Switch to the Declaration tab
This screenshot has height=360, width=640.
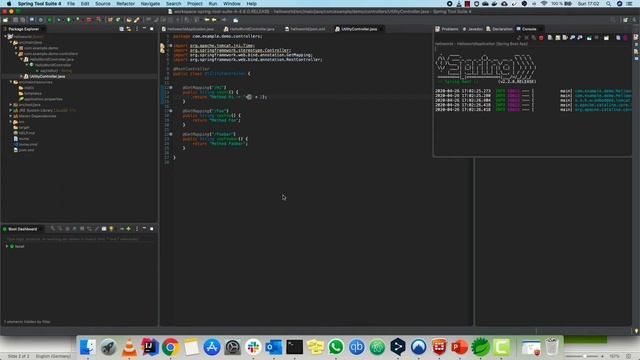[x=502, y=29]
